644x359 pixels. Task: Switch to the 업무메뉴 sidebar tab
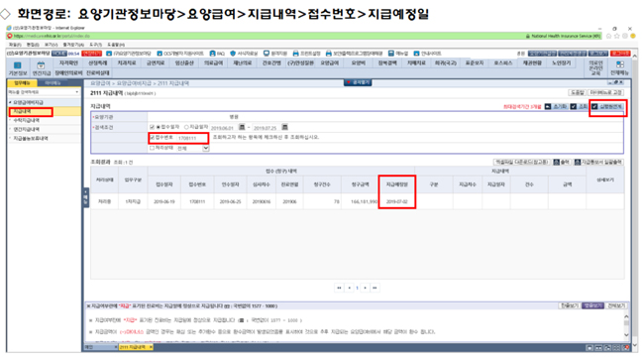pos(22,83)
